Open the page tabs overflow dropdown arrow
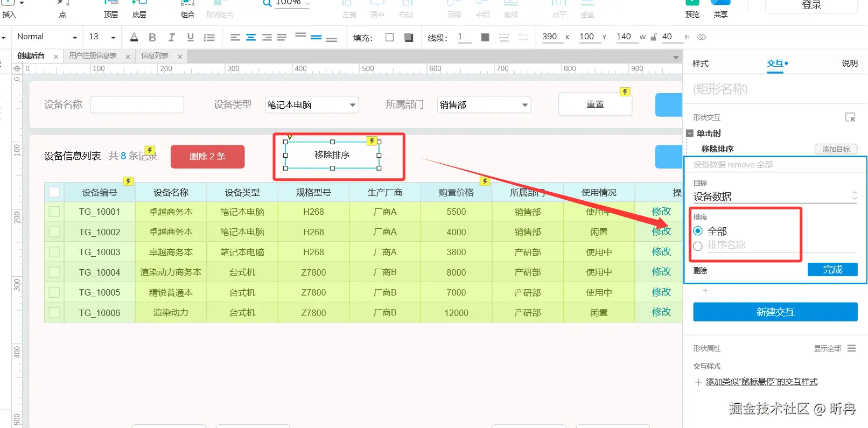This screenshot has width=868, height=428. pos(676,57)
